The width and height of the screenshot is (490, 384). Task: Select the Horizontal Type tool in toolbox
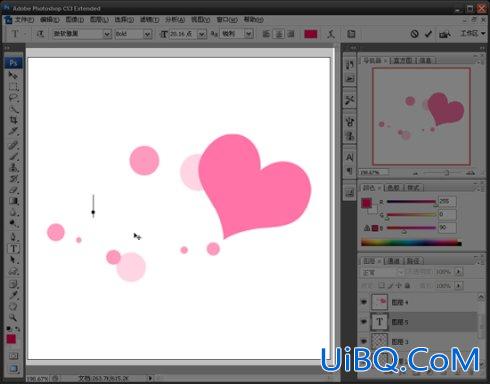pos(14,249)
